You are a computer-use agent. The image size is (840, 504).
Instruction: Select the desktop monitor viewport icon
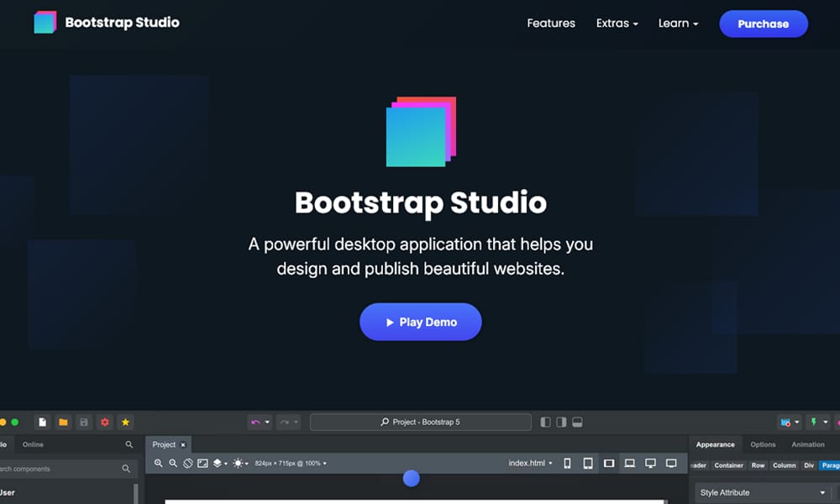click(x=650, y=464)
